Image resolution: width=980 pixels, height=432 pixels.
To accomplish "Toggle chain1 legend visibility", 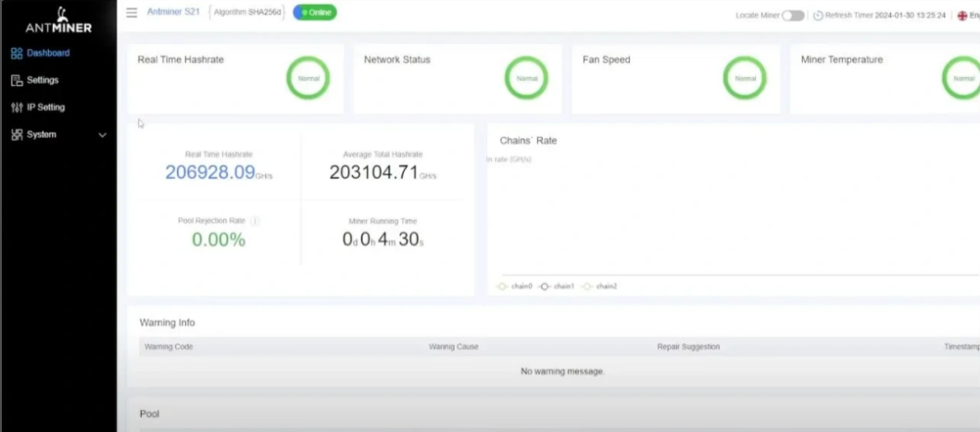I will click(557, 286).
